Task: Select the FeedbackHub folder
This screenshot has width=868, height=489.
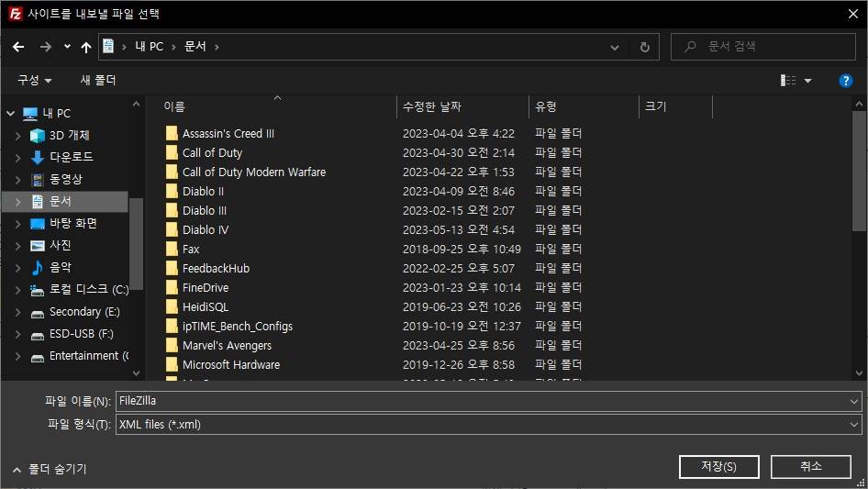Action: click(216, 269)
